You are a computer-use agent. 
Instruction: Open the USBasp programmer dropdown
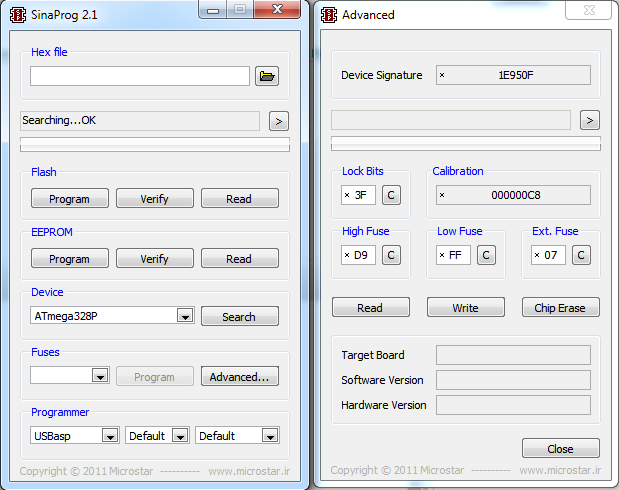tap(108, 436)
